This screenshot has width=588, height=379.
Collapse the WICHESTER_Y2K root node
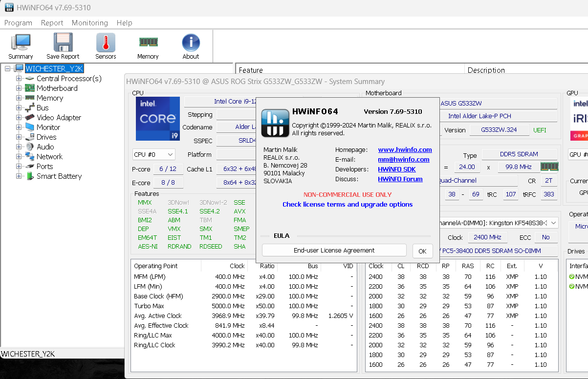(x=8, y=69)
